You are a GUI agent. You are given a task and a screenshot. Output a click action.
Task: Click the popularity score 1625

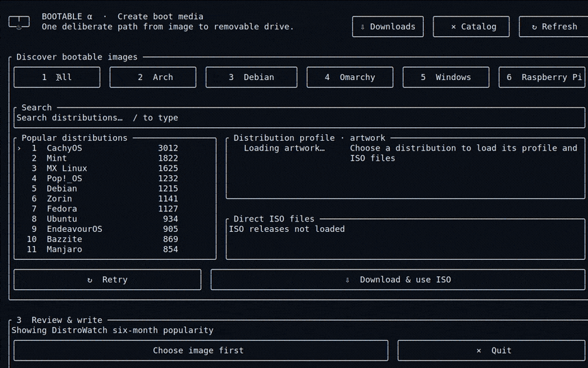pyautogui.click(x=168, y=168)
